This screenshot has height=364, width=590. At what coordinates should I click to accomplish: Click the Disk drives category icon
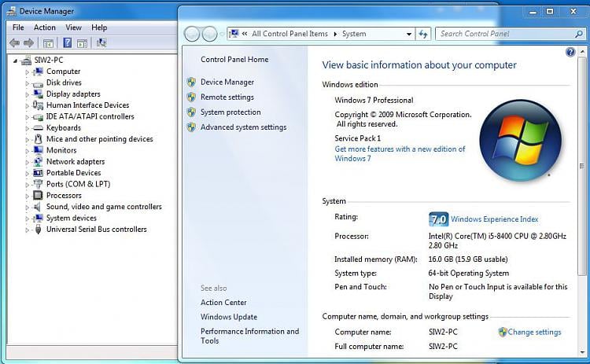(x=38, y=83)
